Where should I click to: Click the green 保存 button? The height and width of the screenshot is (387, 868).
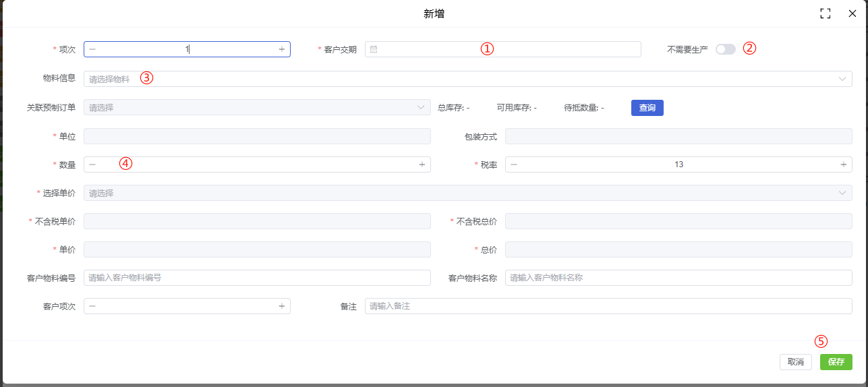[x=836, y=362]
